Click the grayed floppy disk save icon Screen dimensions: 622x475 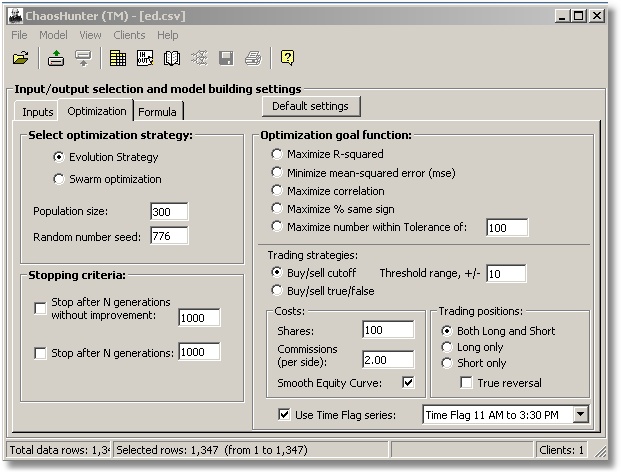226,58
